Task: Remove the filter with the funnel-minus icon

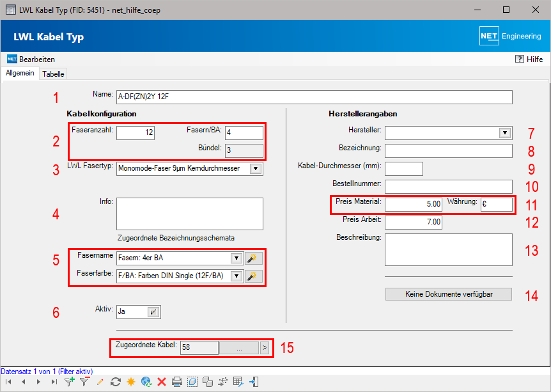Action: point(84,382)
